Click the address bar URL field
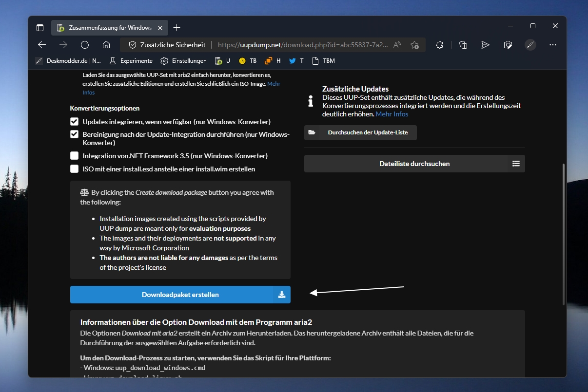The height and width of the screenshot is (392, 588). [x=303, y=45]
